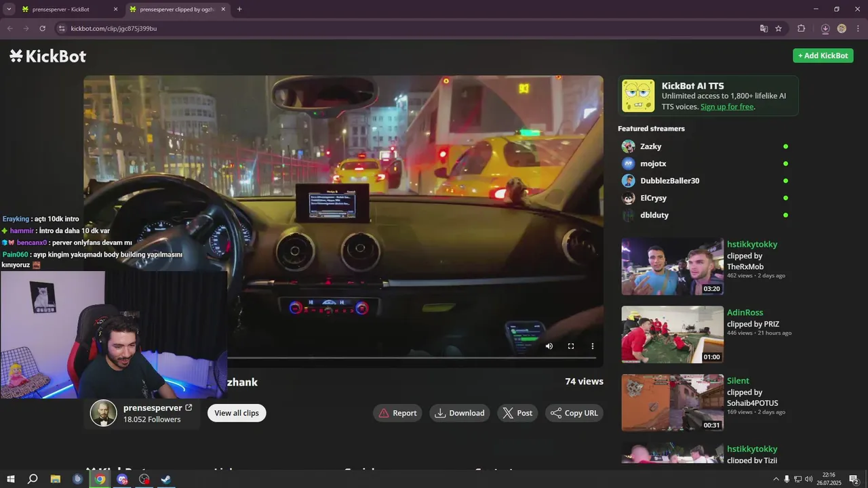The height and width of the screenshot is (488, 868).
Task: Open the AdinRoss streamer name link
Action: [745, 312]
